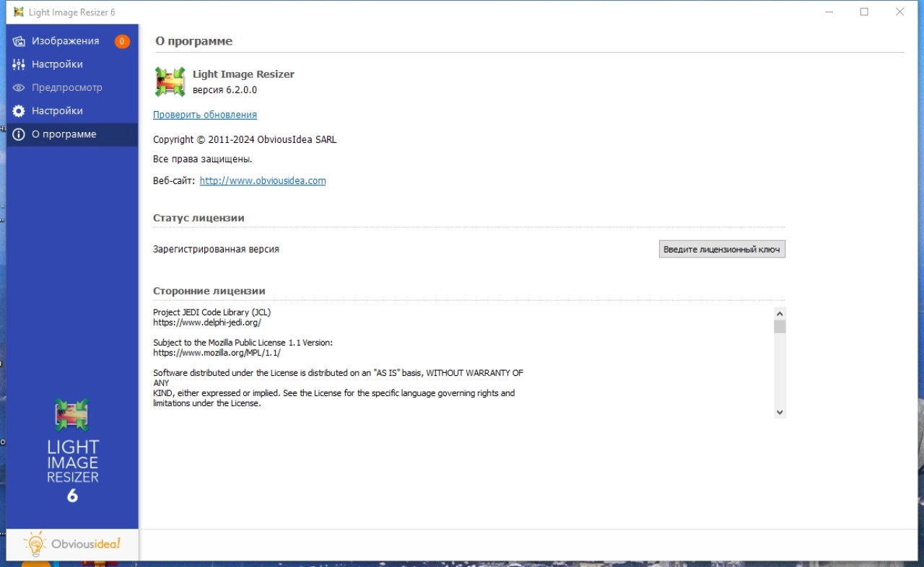The height and width of the screenshot is (567, 924).
Task: Click the license text scrollbar down arrow
Action: (x=780, y=412)
